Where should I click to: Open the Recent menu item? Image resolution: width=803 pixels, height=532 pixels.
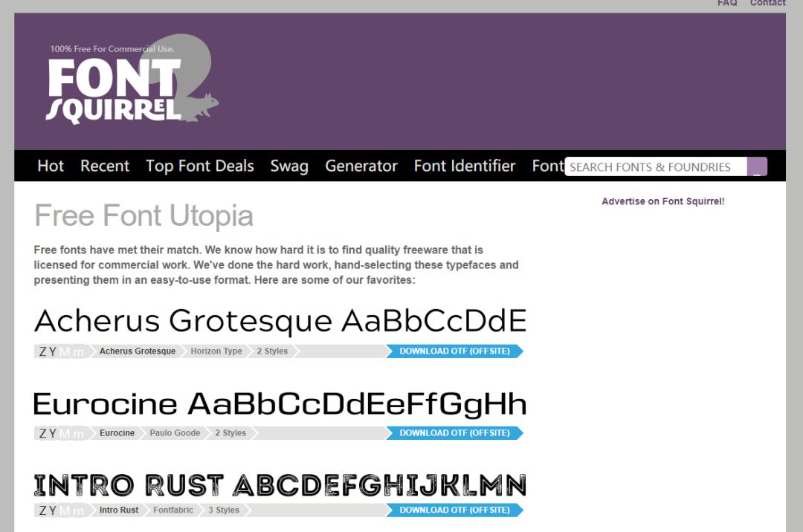point(105,166)
